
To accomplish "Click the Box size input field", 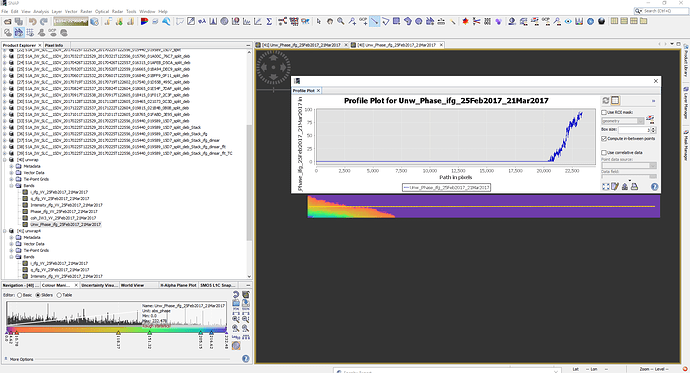I will 634,130.
